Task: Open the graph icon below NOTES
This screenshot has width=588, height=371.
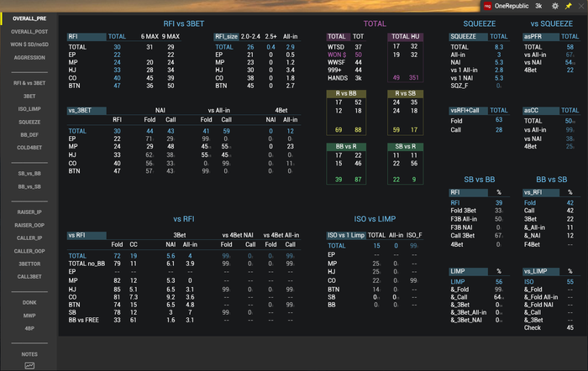Action: 29,366
